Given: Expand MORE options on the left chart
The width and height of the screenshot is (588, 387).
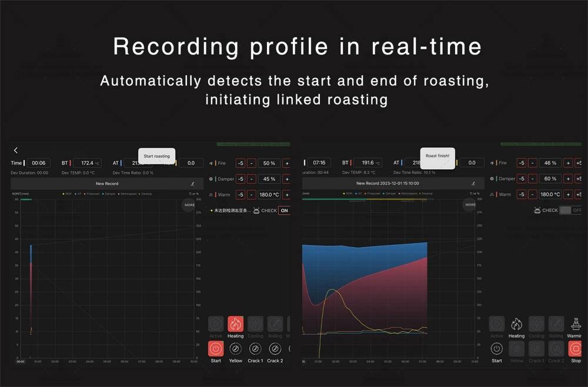Looking at the screenshot, I should coord(189,205).
